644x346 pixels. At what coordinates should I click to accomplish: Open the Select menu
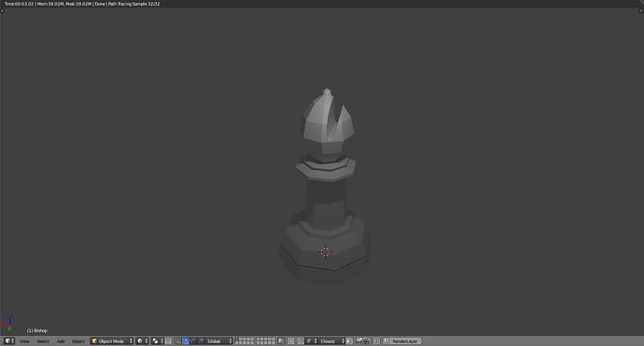(x=43, y=341)
